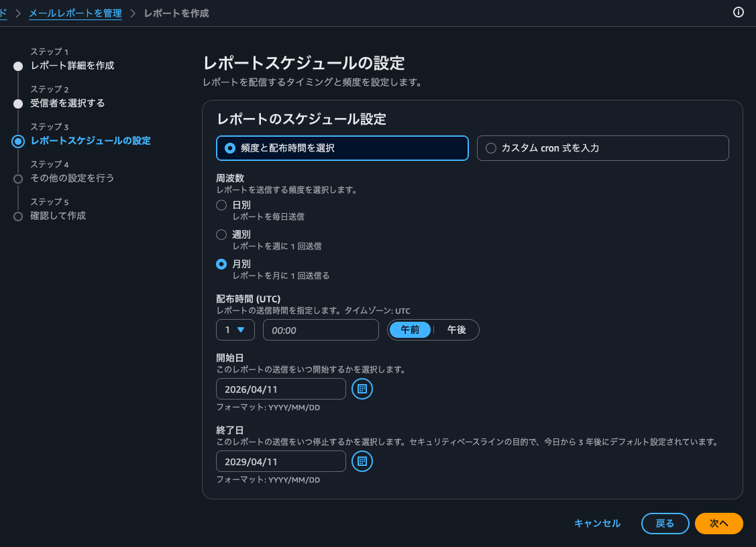Open the calendar picker for the 開始日 field
The image size is (756, 547).
click(x=362, y=389)
